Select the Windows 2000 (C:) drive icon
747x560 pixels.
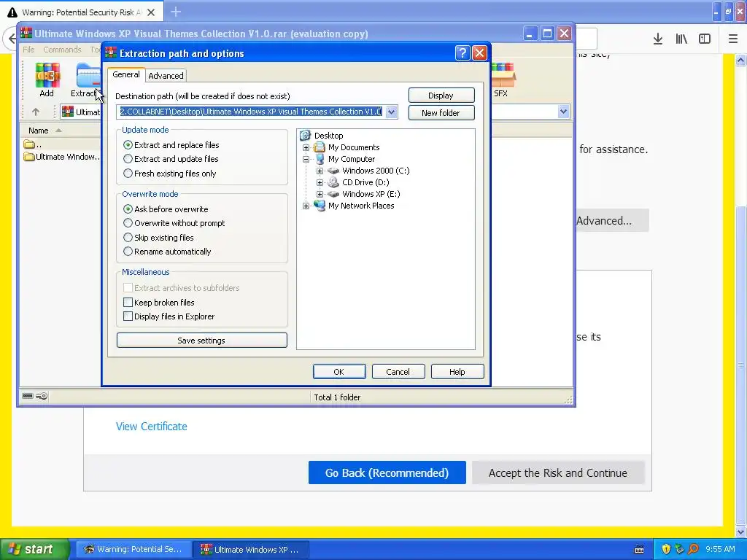(x=333, y=171)
